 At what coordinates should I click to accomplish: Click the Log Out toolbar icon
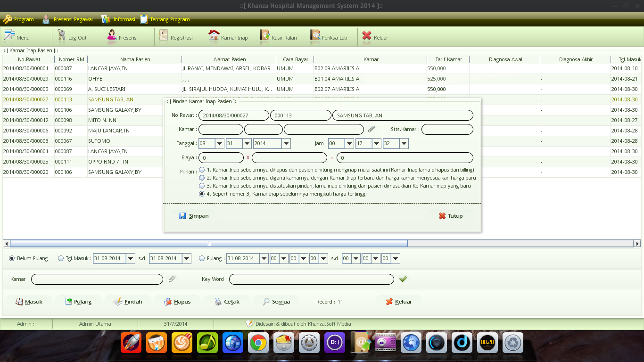73,36
